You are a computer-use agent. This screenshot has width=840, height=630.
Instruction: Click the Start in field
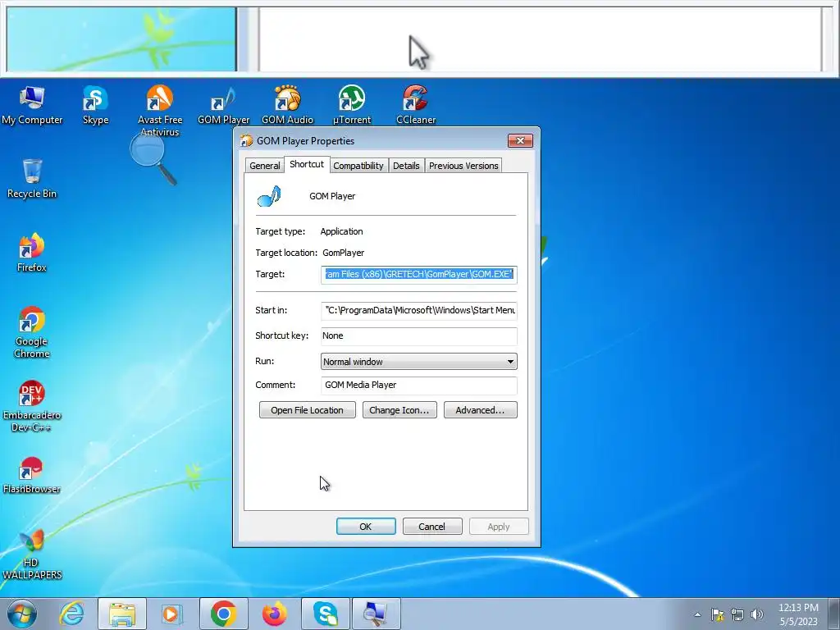point(419,310)
